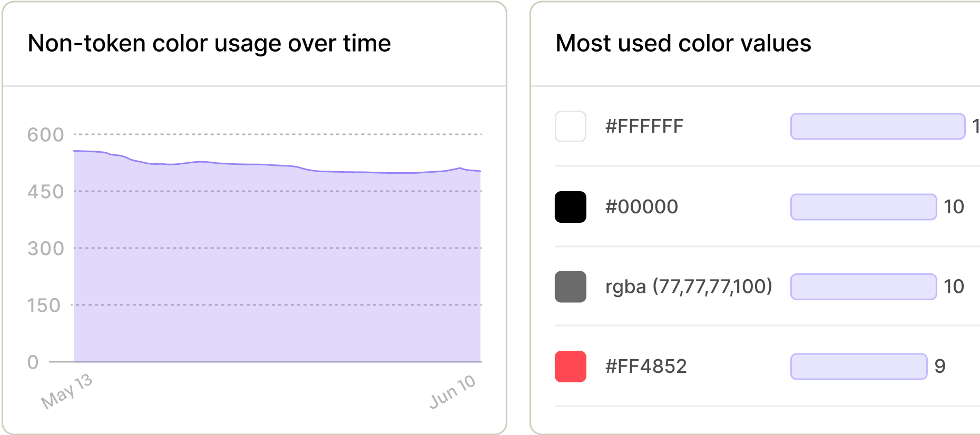Click the #FF4852 color value label
The height and width of the screenshot is (435, 980).
pos(646,367)
